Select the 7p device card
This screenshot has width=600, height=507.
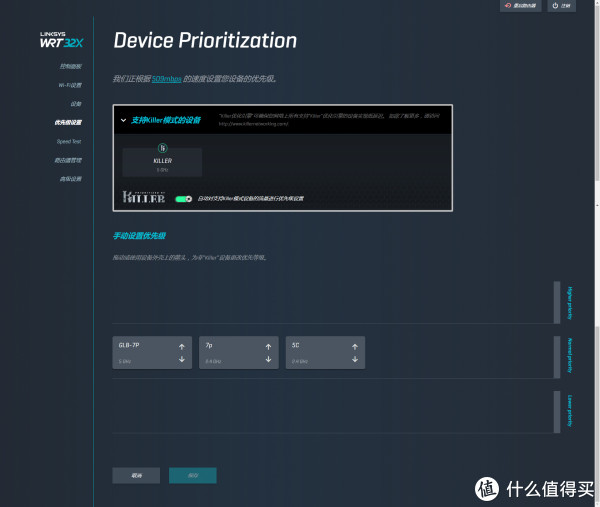pos(239,352)
